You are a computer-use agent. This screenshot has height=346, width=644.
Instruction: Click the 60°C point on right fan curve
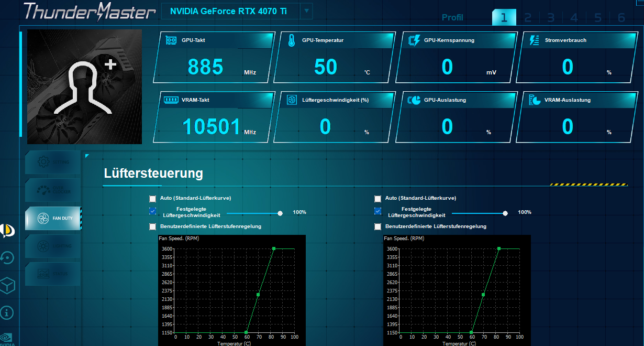(471, 332)
